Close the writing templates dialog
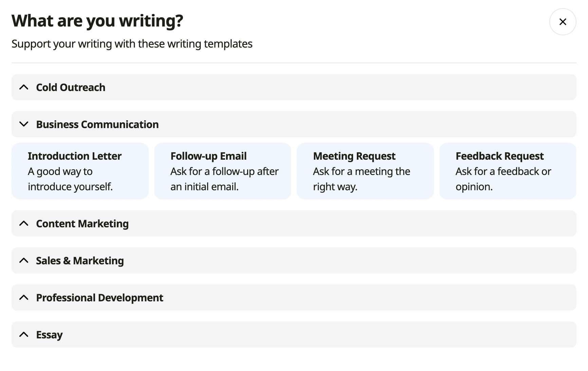 [563, 22]
